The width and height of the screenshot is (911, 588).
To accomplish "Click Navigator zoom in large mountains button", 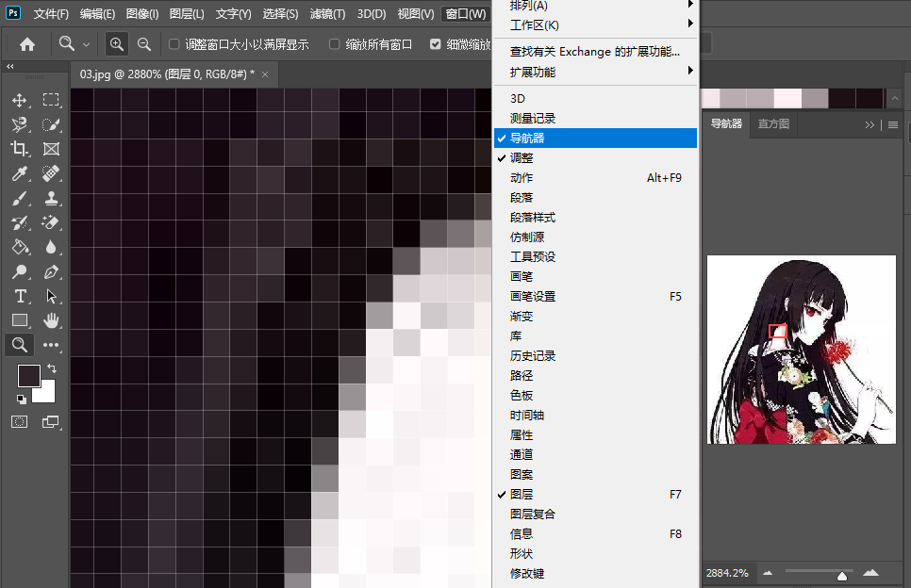I will coord(870,573).
